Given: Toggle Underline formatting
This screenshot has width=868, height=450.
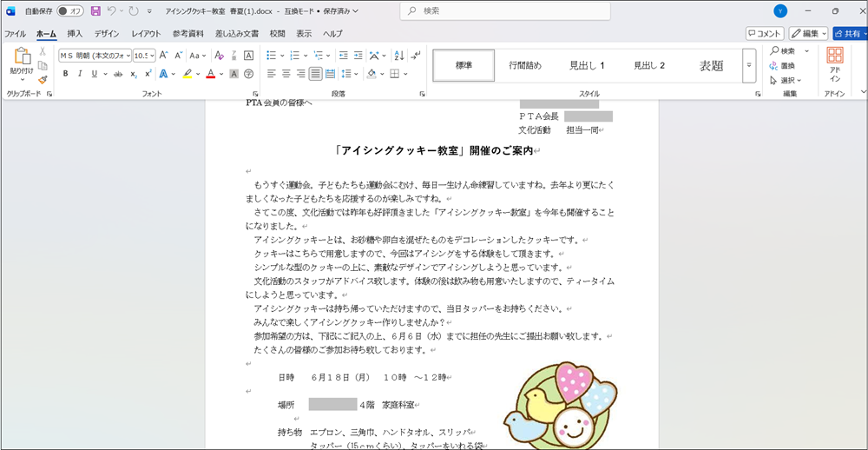Looking at the screenshot, I should pyautogui.click(x=93, y=74).
